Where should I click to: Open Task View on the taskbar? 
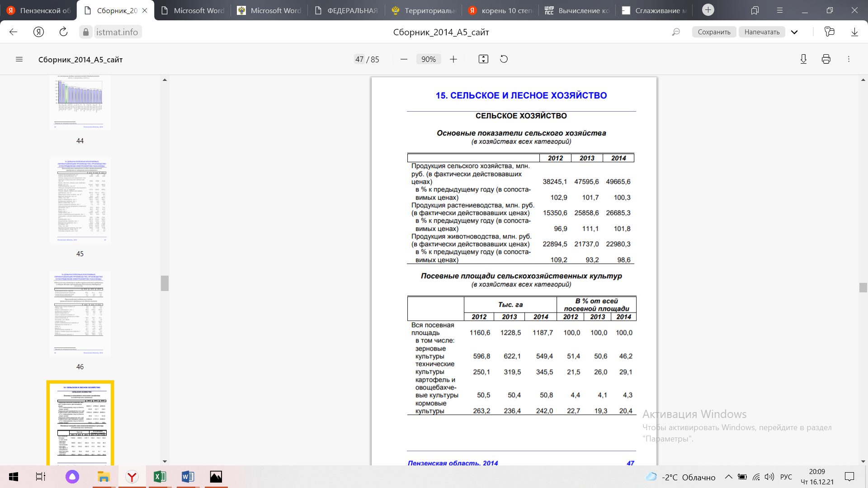coord(41,477)
